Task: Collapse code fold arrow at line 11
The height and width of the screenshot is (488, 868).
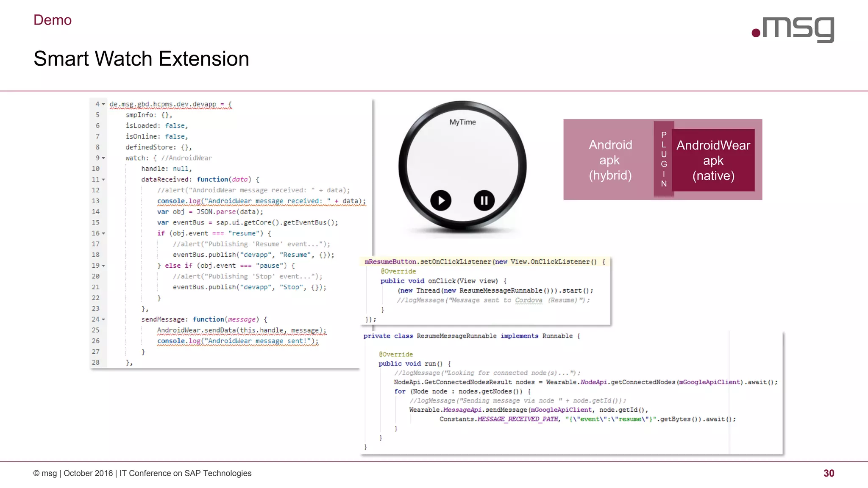Action: tap(103, 180)
